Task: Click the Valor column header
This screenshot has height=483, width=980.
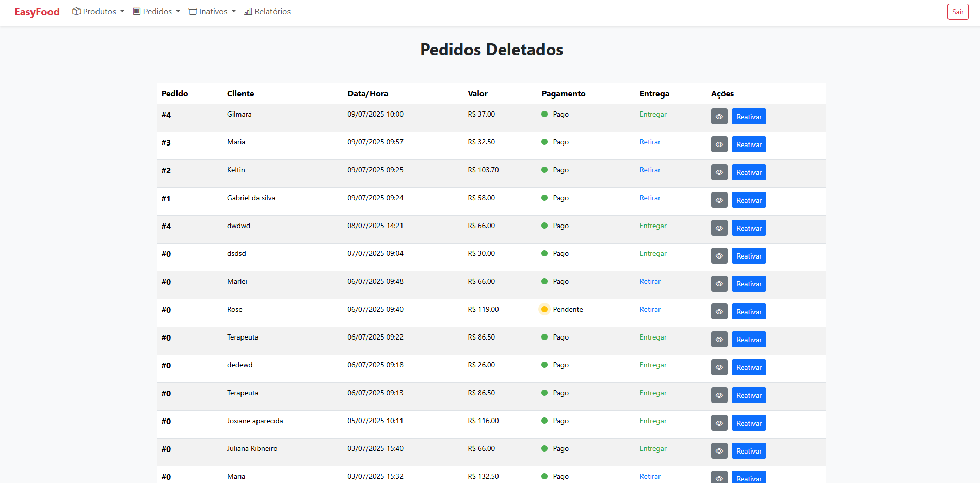Action: click(x=477, y=93)
